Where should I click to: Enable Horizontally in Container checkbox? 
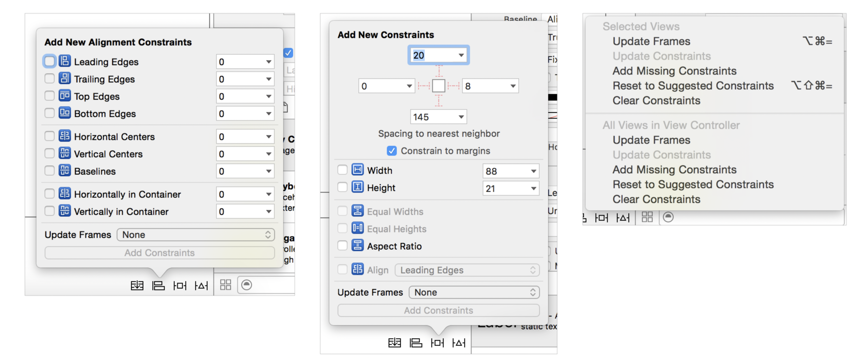pyautogui.click(x=49, y=194)
